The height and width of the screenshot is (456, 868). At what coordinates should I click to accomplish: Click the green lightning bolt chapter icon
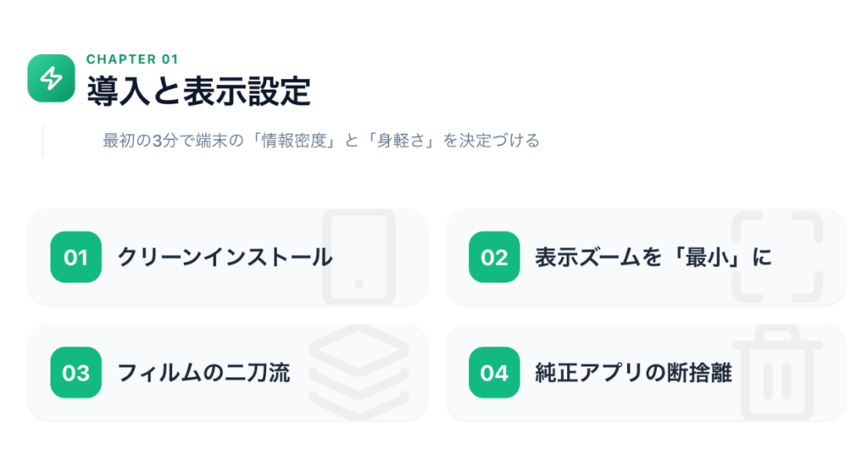[x=51, y=79]
